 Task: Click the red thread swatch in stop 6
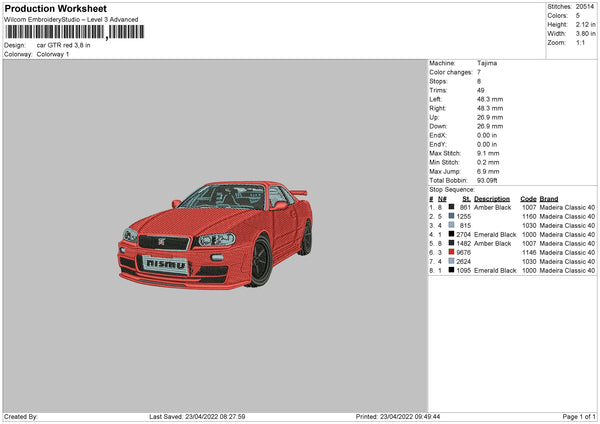[451, 252]
